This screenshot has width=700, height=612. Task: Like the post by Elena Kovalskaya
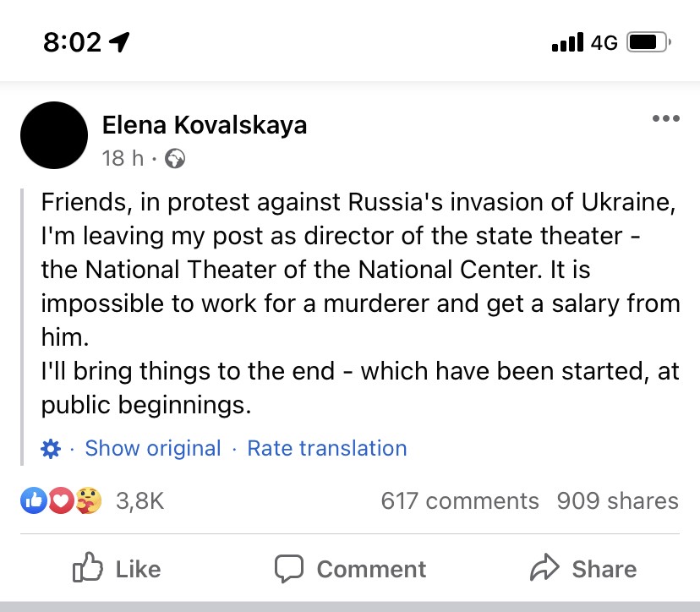(x=118, y=569)
